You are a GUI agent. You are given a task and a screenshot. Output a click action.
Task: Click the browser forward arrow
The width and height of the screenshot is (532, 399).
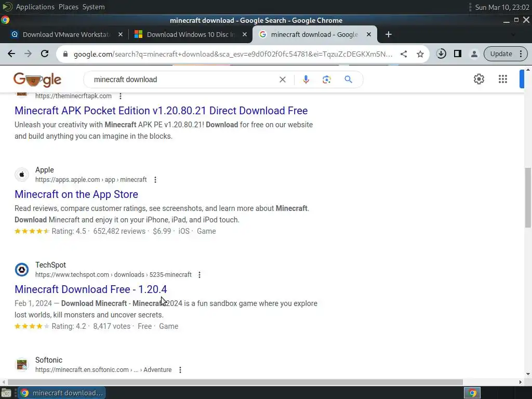point(28,54)
